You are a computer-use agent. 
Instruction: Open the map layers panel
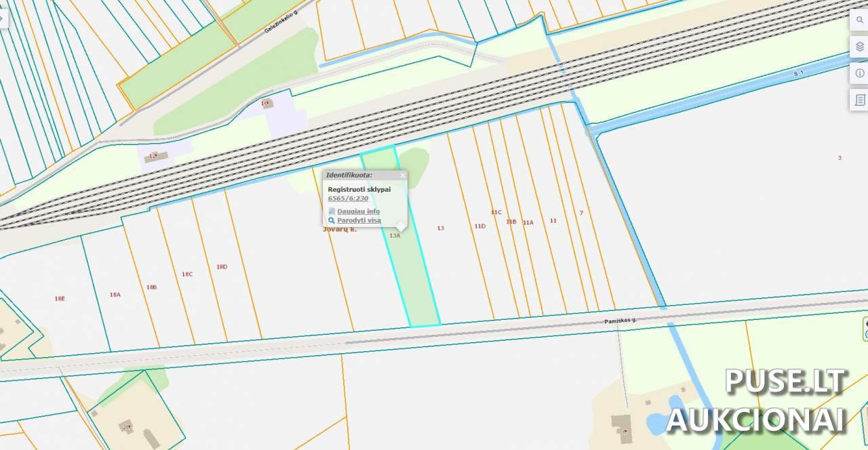860,47
